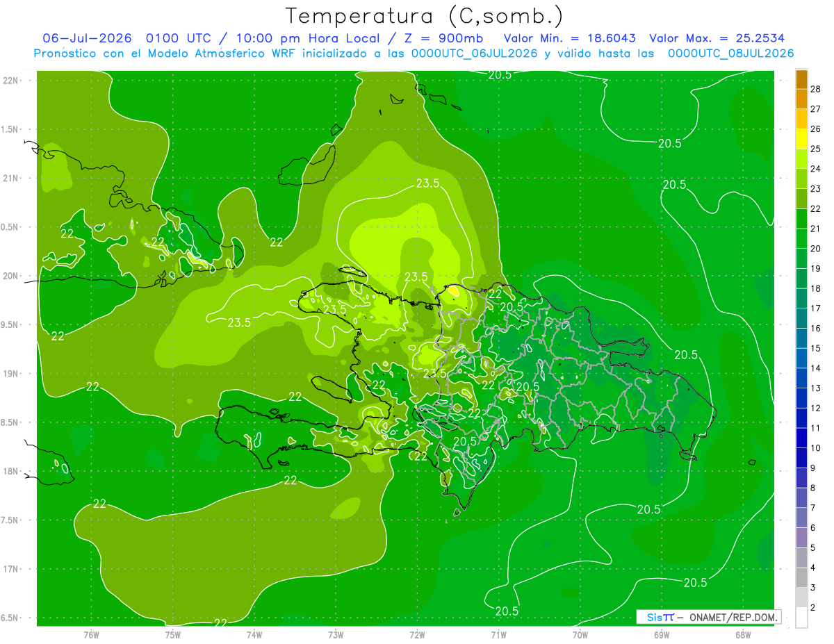Click the '22' contour label on the map's bottom edge
Viewport: 834px width, 644px height.
coord(221,622)
